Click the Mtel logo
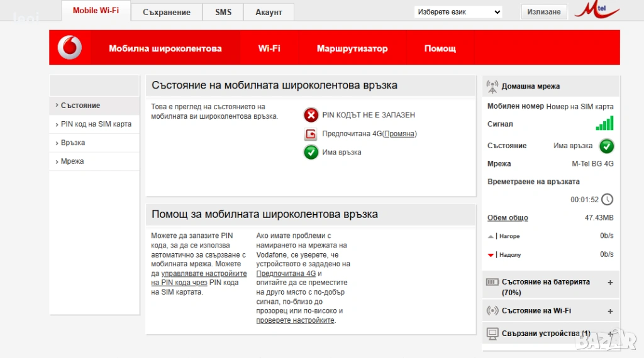Image resolution: width=644 pixels, height=358 pixels. [x=596, y=11]
